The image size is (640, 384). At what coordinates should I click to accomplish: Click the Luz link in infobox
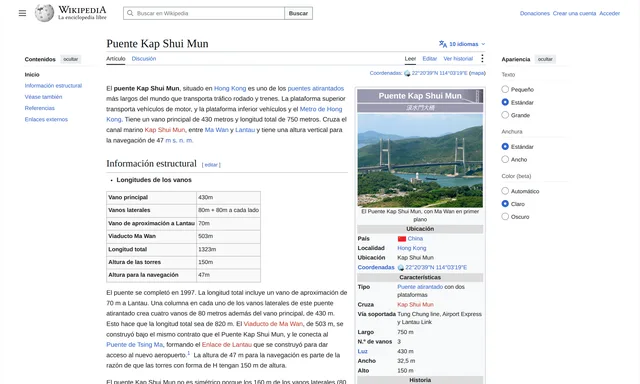coord(362,351)
